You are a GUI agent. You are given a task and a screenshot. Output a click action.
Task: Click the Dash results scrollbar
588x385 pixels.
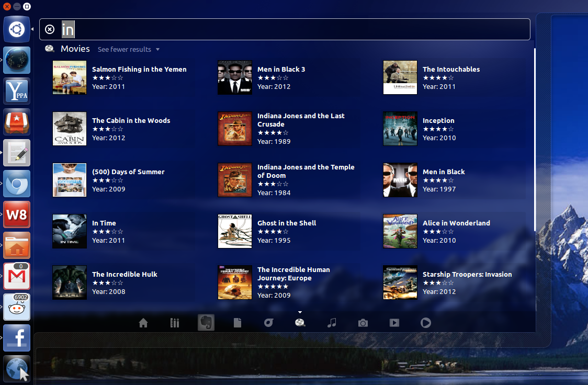point(534,140)
